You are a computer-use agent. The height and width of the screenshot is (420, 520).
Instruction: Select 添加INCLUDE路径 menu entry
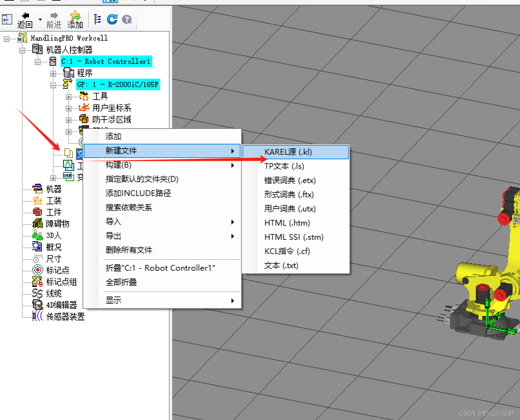pos(162,193)
